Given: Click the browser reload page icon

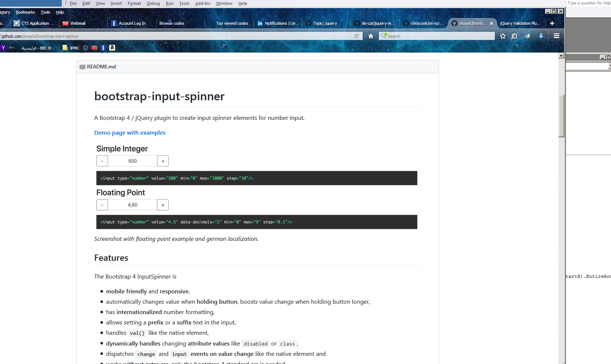Looking at the screenshot, I should pos(356,36).
